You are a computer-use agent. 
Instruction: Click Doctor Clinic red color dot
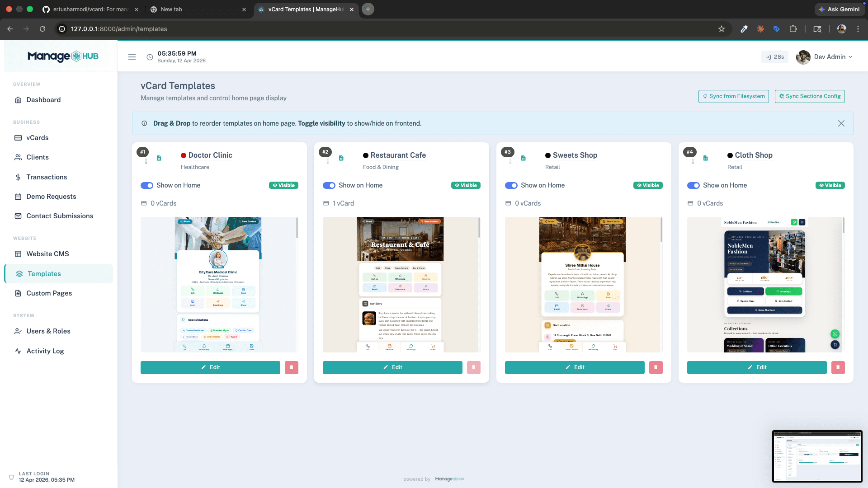184,155
